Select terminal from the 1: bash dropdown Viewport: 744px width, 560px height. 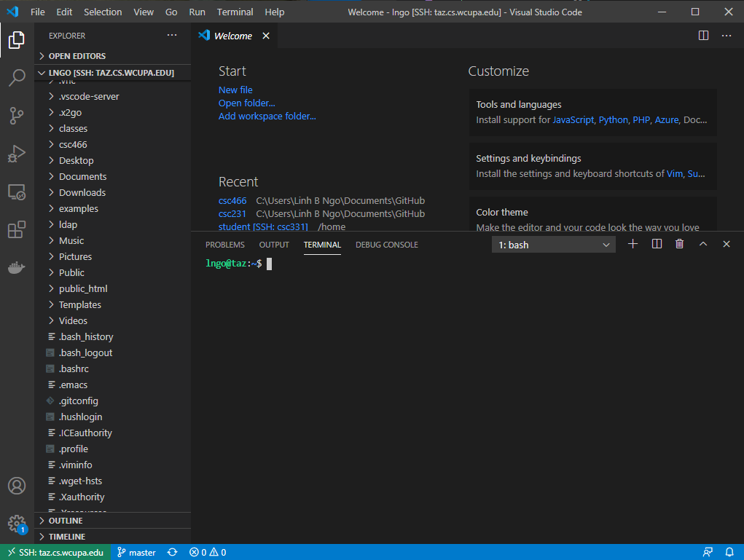553,245
